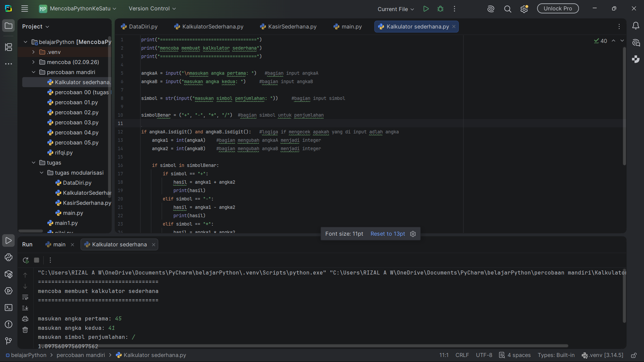Image resolution: width=644 pixels, height=362 pixels.
Task: Open the Current File run configuration dropdown
Action: coord(396,9)
